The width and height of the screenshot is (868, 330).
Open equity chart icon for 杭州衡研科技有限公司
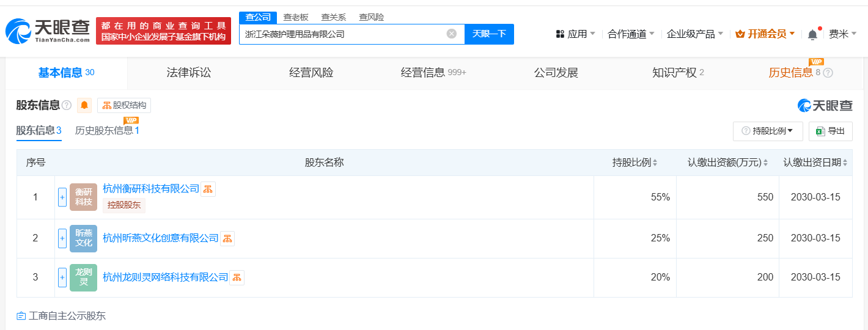point(208,189)
